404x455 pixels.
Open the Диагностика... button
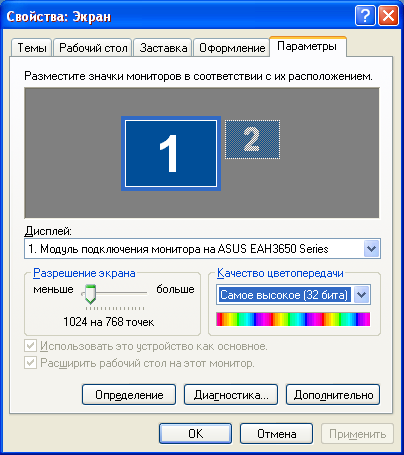pos(231,395)
